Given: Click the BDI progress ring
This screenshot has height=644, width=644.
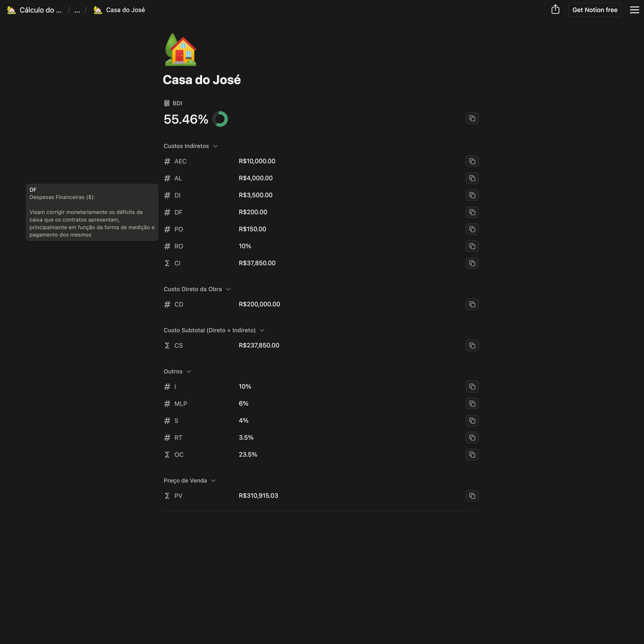Looking at the screenshot, I should coord(220,119).
